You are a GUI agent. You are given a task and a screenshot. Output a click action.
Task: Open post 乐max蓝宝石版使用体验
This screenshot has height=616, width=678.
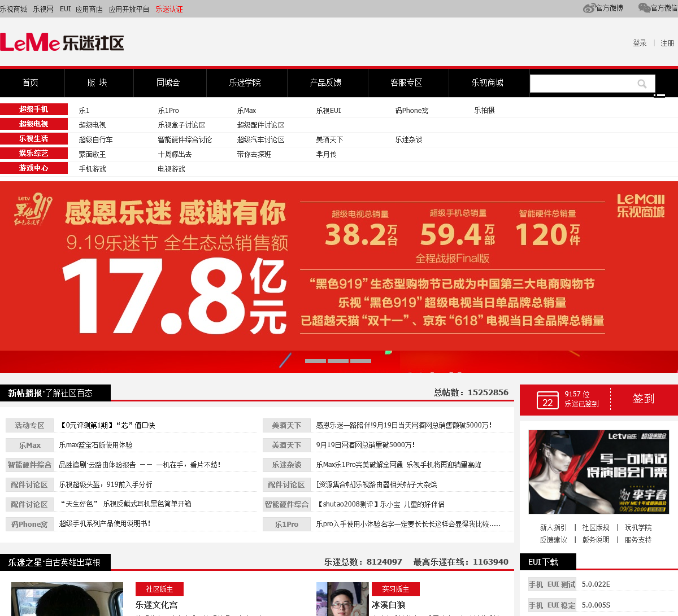(96, 445)
